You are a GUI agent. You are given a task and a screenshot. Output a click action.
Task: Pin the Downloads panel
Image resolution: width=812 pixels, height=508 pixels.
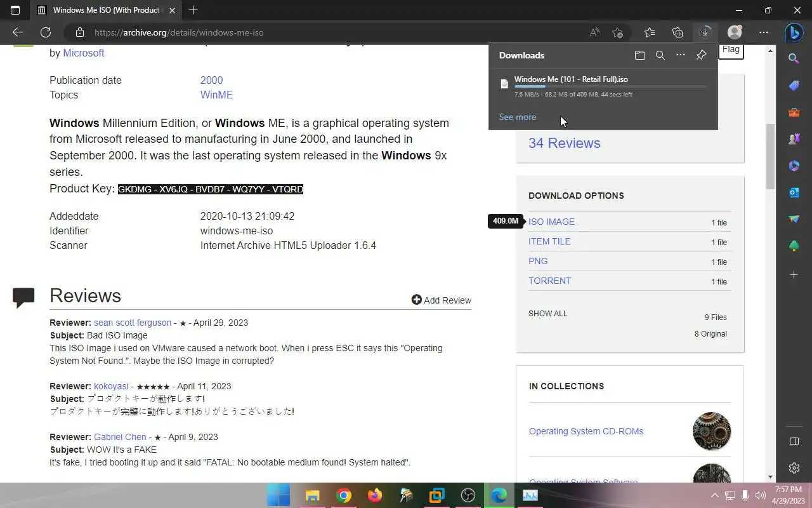click(x=701, y=55)
